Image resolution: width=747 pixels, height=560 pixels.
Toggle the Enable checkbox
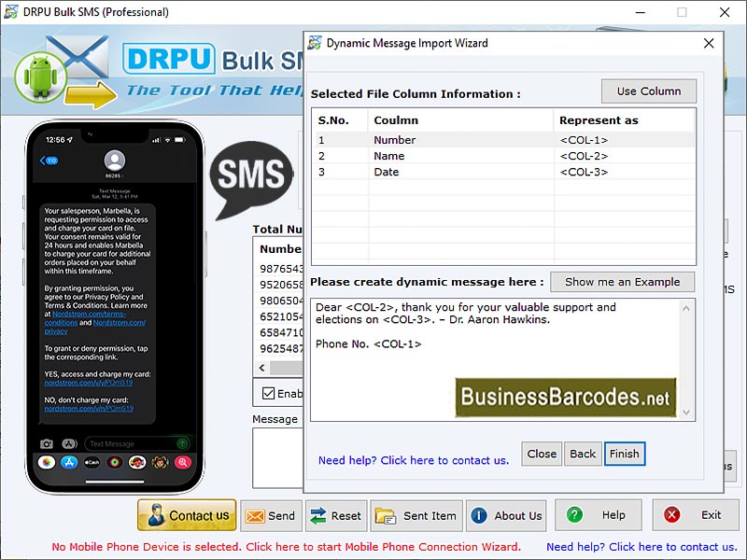tap(267, 392)
